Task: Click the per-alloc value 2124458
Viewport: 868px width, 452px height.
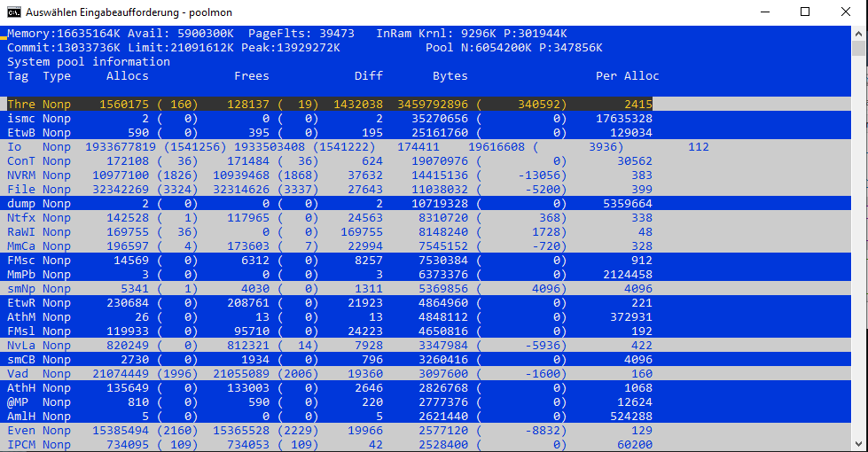Action: click(x=628, y=275)
